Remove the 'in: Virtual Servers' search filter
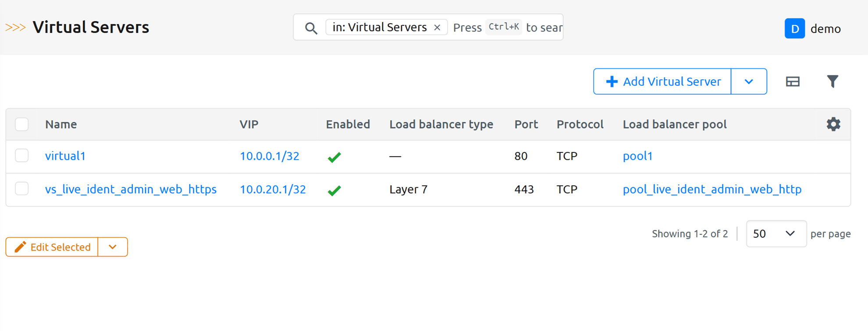This screenshot has height=331, width=868. pyautogui.click(x=437, y=28)
